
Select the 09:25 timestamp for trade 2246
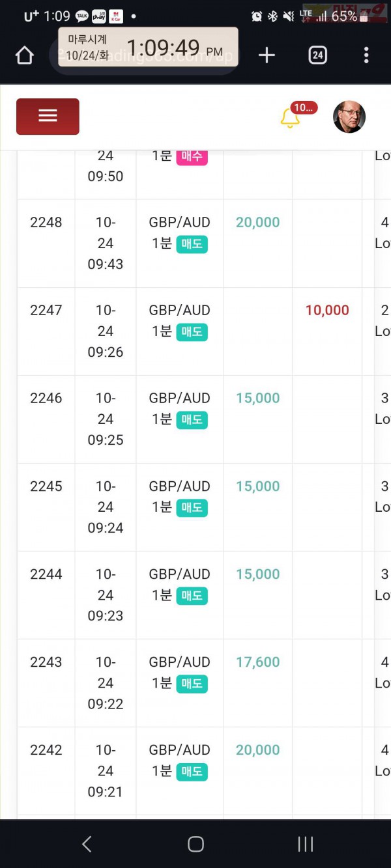pyautogui.click(x=106, y=440)
